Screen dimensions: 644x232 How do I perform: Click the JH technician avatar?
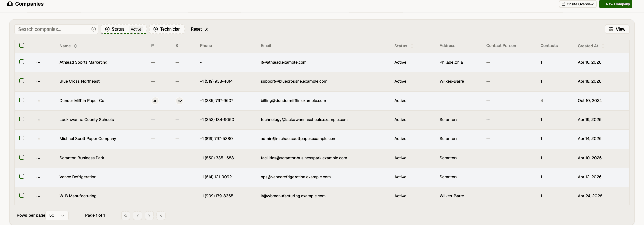(x=155, y=101)
